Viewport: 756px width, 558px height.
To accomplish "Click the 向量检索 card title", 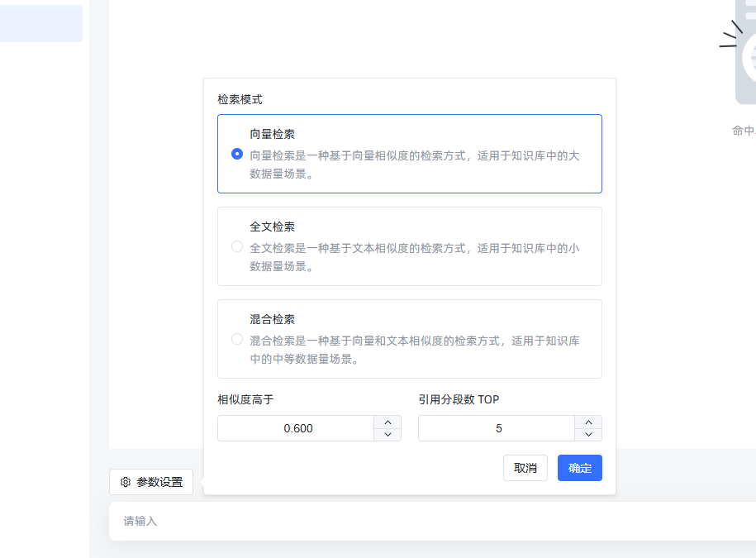I will (x=272, y=134).
